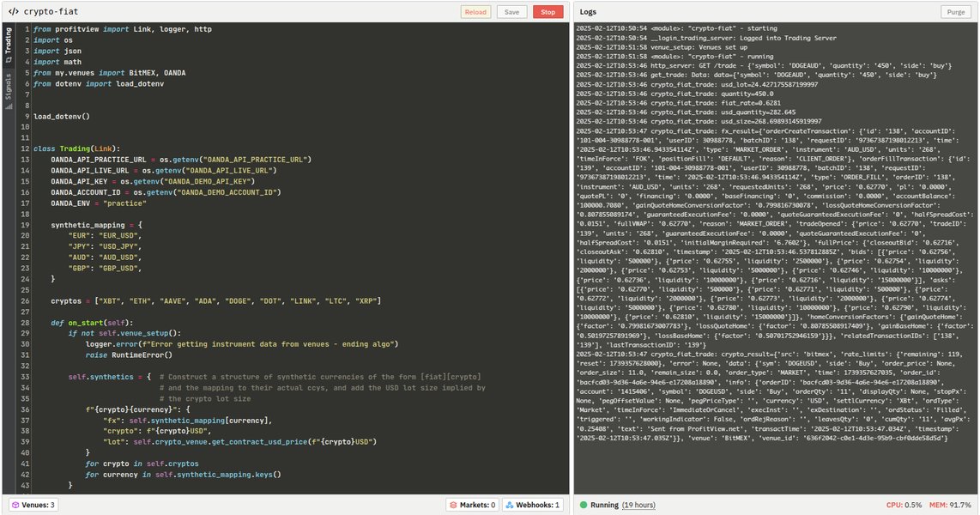This screenshot has width=980, height=515.
Task: Click the 'raise RuntimeError()' line
Action: click(x=129, y=355)
